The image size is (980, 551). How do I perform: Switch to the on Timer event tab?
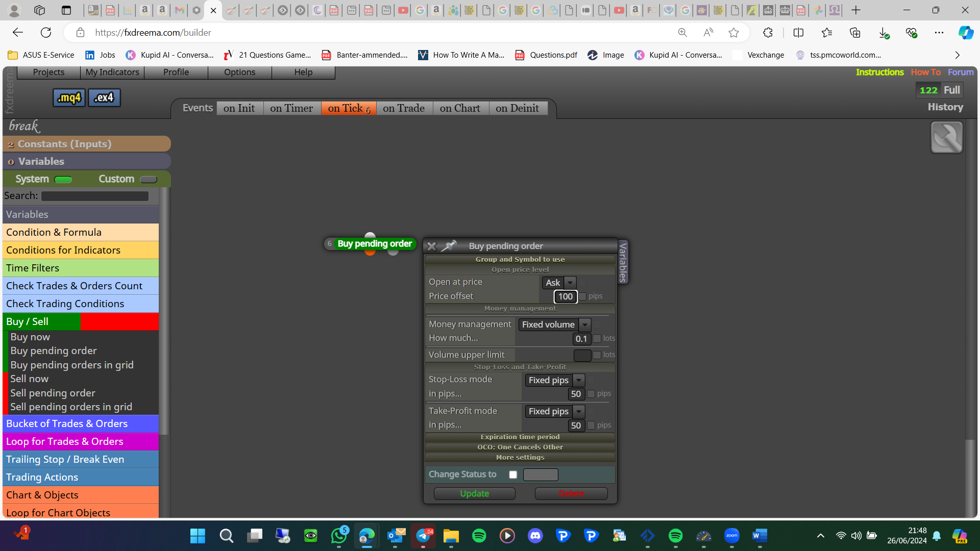291,108
